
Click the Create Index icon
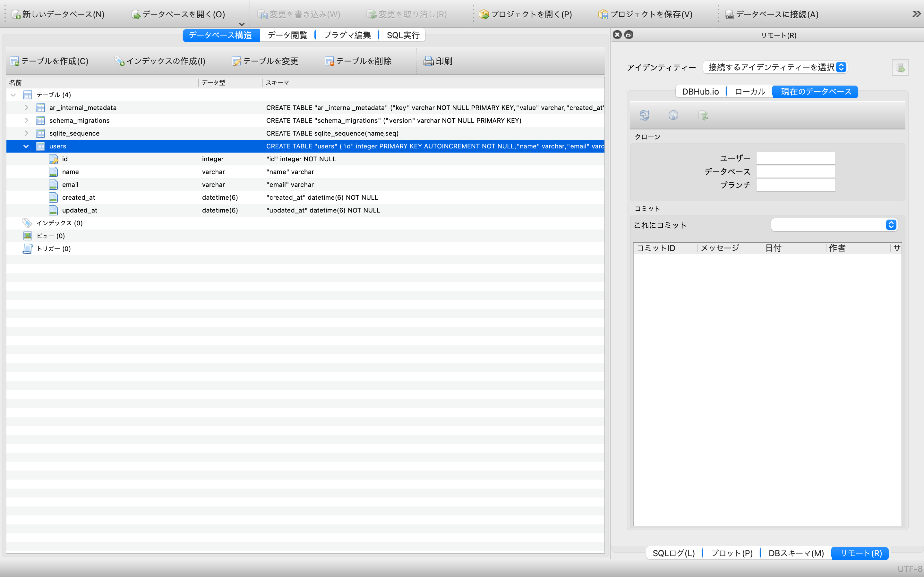pos(119,61)
